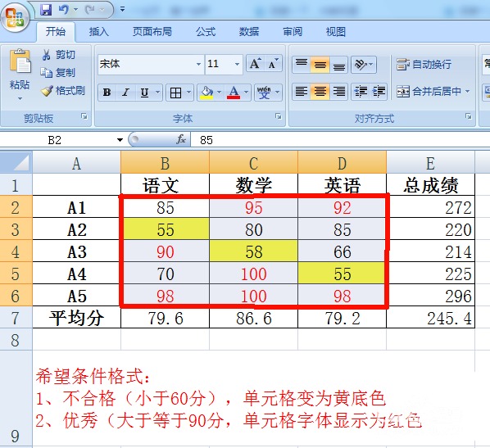Select the yellow cell 58
Viewport: 490px width, 448px height.
coord(254,251)
